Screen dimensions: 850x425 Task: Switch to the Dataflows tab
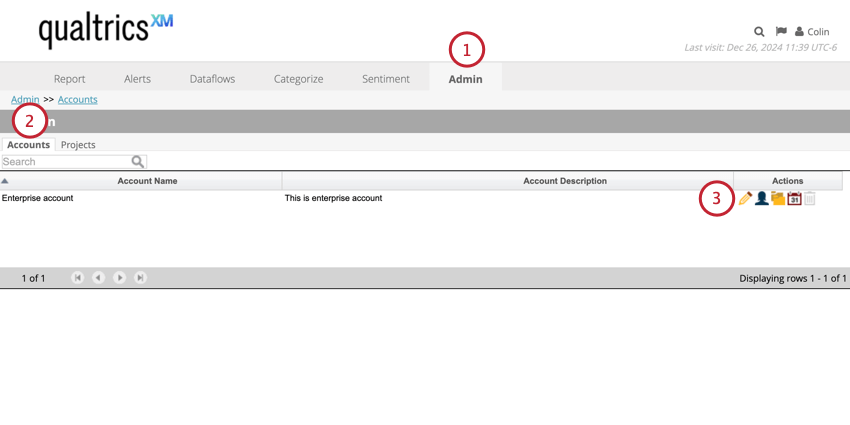[212, 79]
